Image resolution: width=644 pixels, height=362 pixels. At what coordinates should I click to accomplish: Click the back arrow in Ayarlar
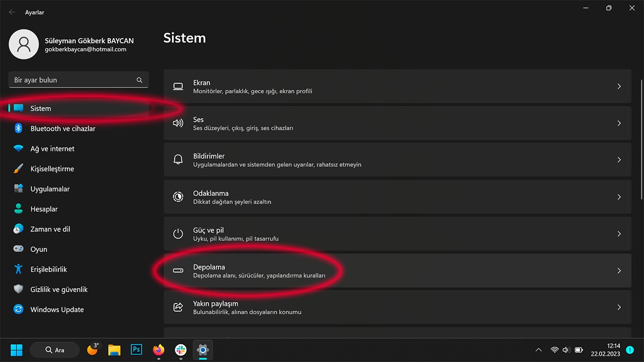(x=12, y=12)
